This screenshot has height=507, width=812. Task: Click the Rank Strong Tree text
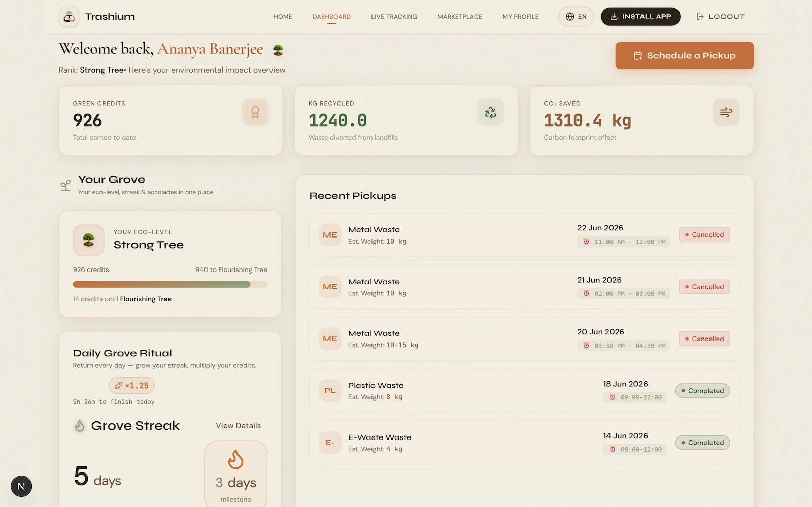[91, 70]
